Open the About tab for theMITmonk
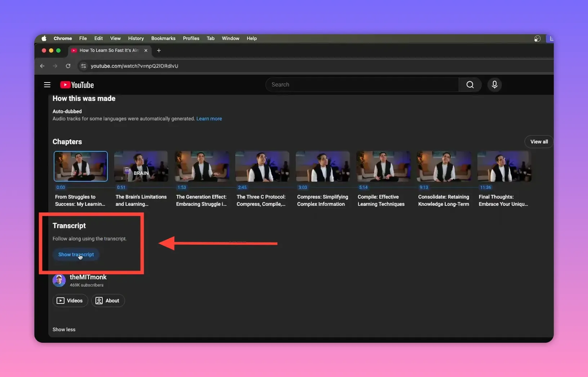Image resolution: width=588 pixels, height=377 pixels. pyautogui.click(x=108, y=301)
